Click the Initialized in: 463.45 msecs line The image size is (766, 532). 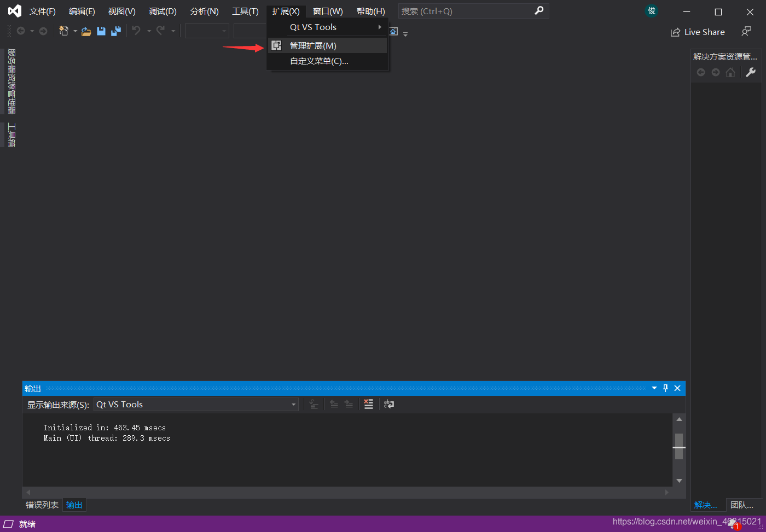[x=105, y=428]
